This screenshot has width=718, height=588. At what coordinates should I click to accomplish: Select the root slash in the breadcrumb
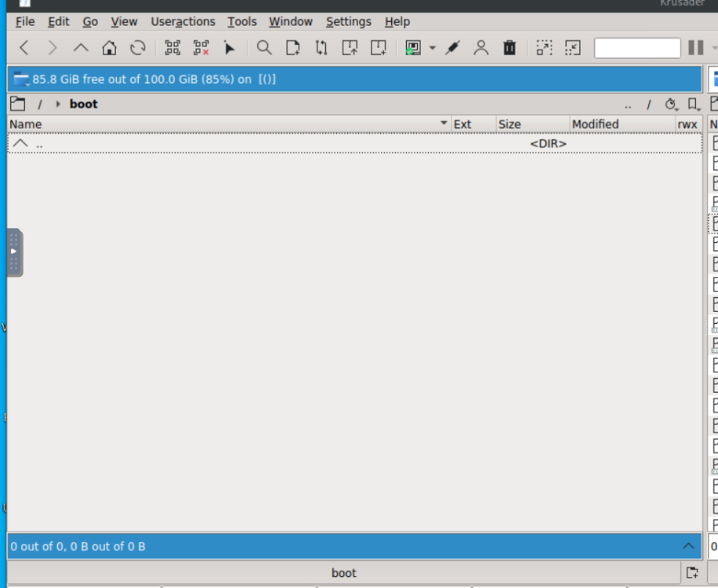[x=40, y=104]
